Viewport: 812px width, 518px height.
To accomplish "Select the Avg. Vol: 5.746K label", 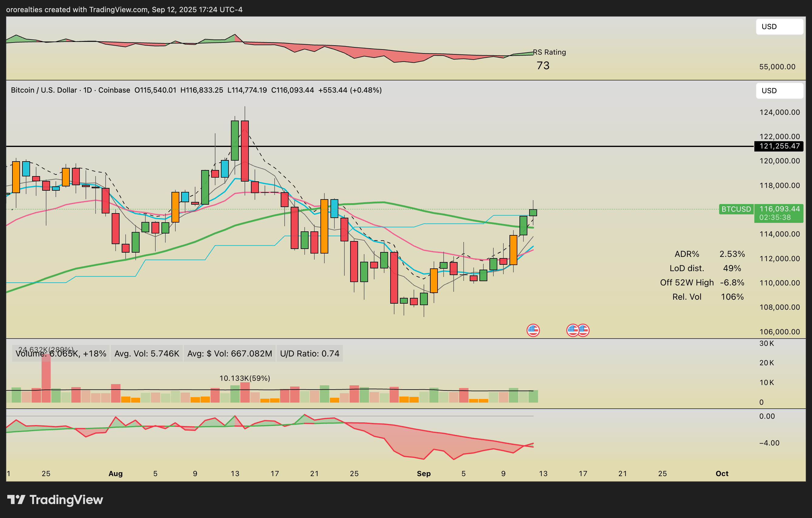I will tap(147, 354).
